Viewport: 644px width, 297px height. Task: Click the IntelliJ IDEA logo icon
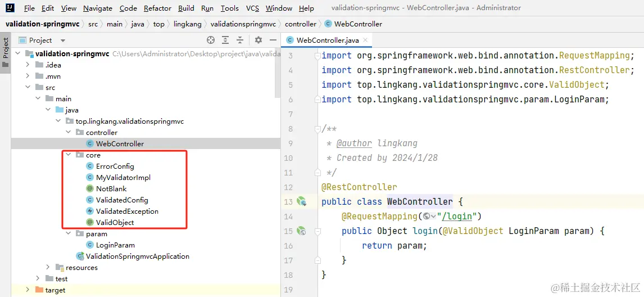point(10,8)
